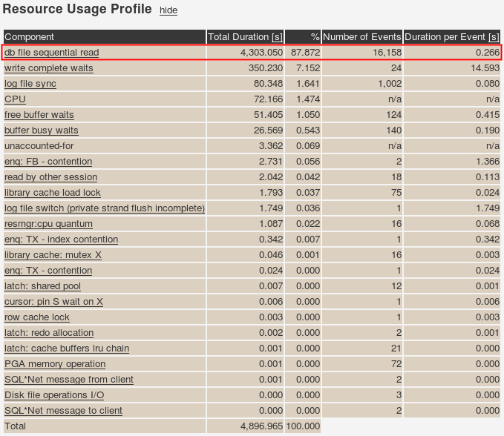Viewport: 504px width, 436px height.
Task: Open the free buffer waits link
Action: [x=39, y=115]
